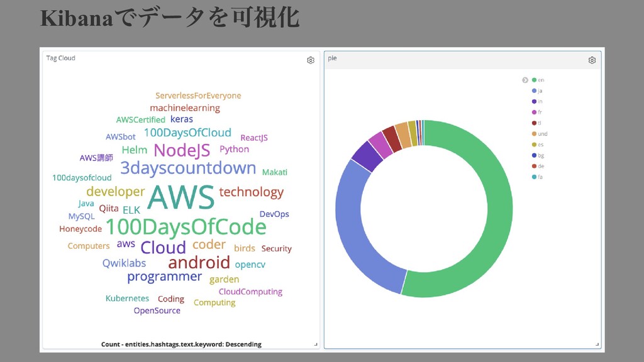Image resolution: width=644 pixels, height=362 pixels.
Task: Click the 'opencv' tag
Action: pos(250,265)
